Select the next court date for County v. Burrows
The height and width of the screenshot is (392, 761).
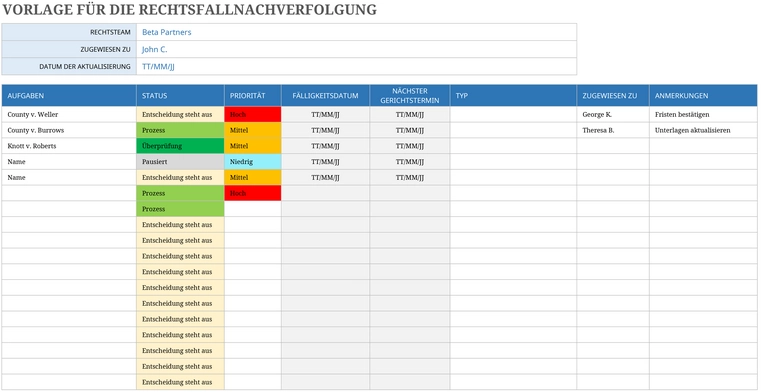pos(410,130)
